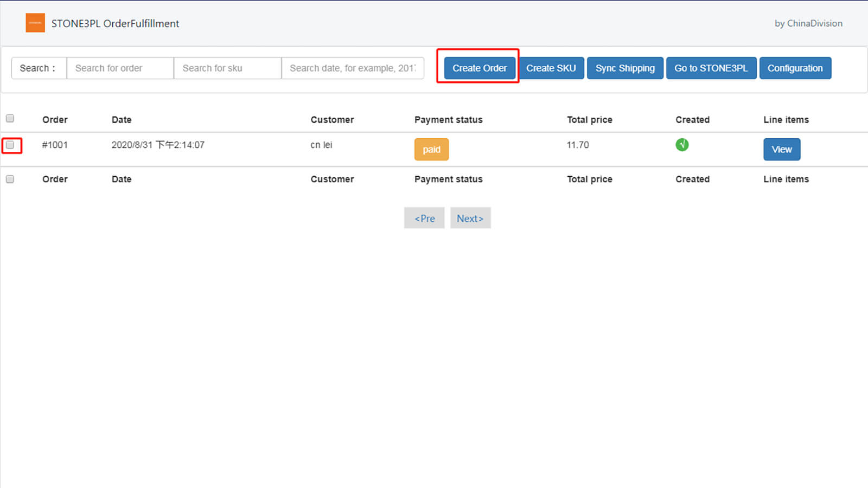Toggle the checkbox in the bottom header row

(10, 179)
